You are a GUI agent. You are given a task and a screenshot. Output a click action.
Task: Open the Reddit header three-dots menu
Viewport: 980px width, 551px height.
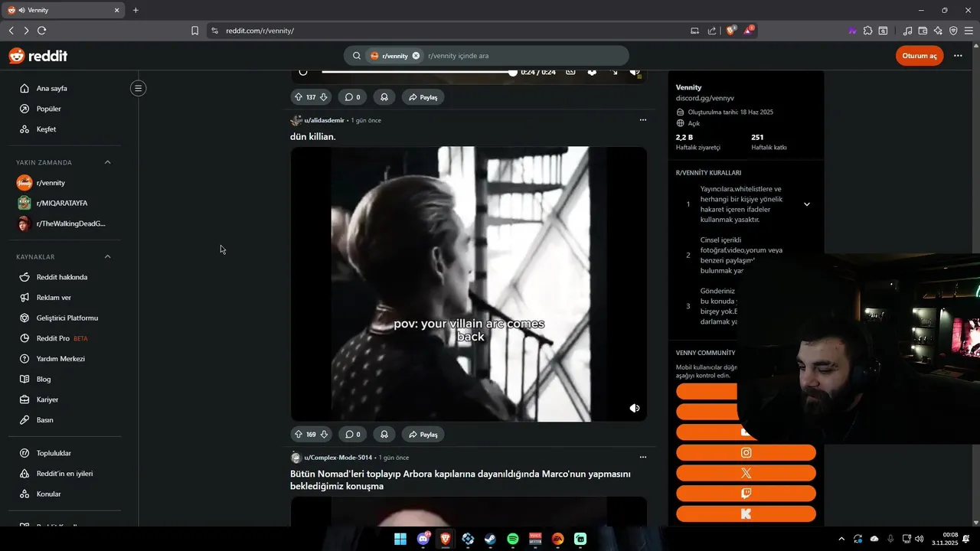tap(958, 56)
